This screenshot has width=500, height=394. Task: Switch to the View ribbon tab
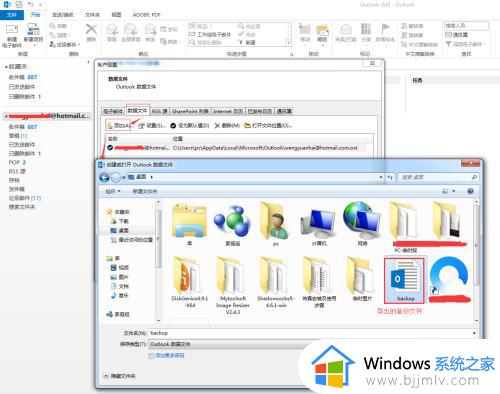tap(116, 15)
